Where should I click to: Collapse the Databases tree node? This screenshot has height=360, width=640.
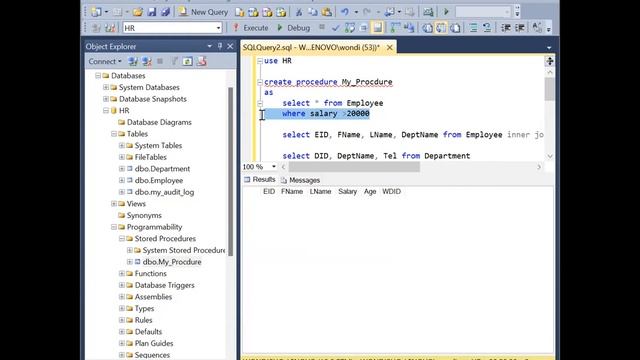pos(98,76)
